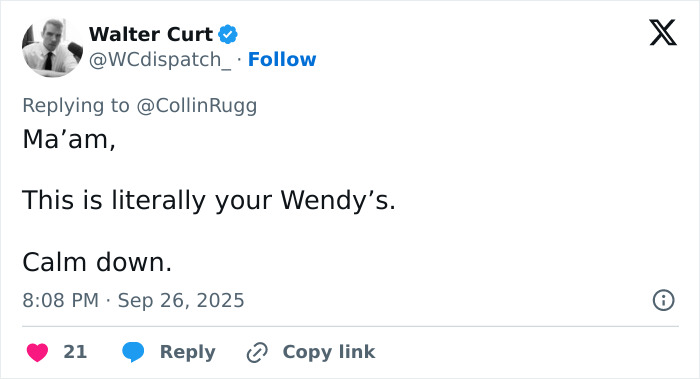The height and width of the screenshot is (379, 700).
Task: Click the "Replying to" label
Action: click(76, 106)
